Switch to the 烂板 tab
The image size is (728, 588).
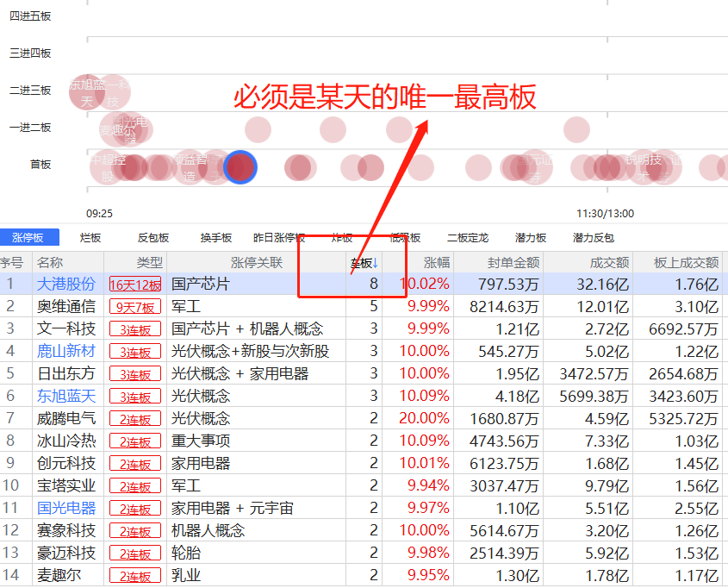90,238
